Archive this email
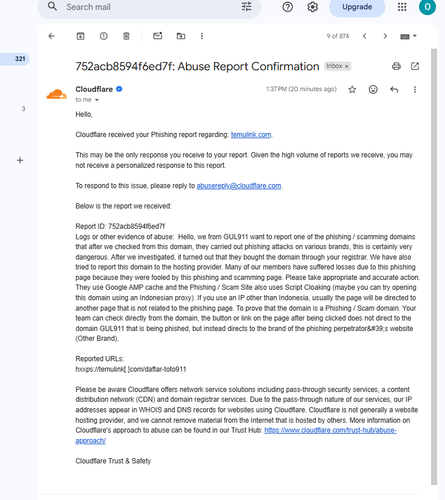 click(80, 36)
